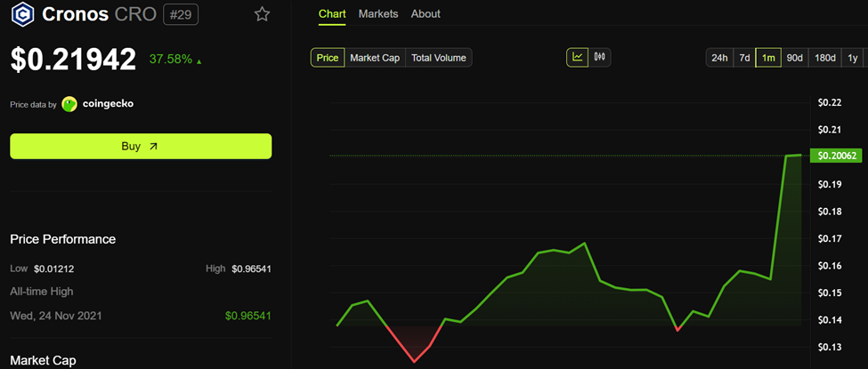Set chart range to 24h
The image size is (868, 369).
tap(719, 58)
